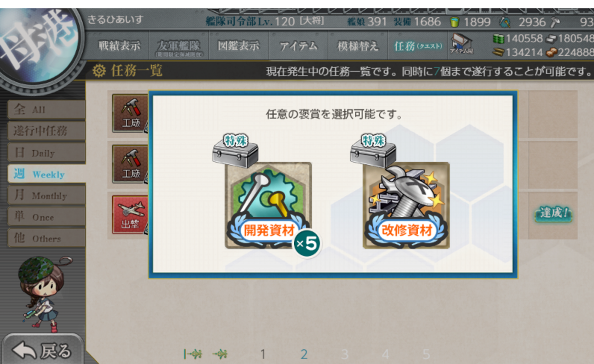Filter quests by 全 All
Screen dimensions: 594x364
[46, 110]
